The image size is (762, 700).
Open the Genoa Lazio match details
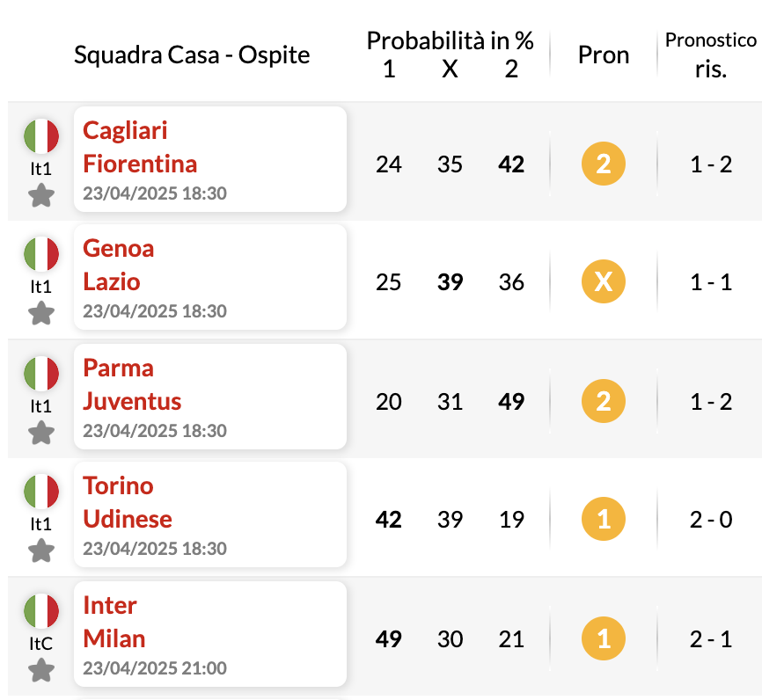click(x=210, y=277)
